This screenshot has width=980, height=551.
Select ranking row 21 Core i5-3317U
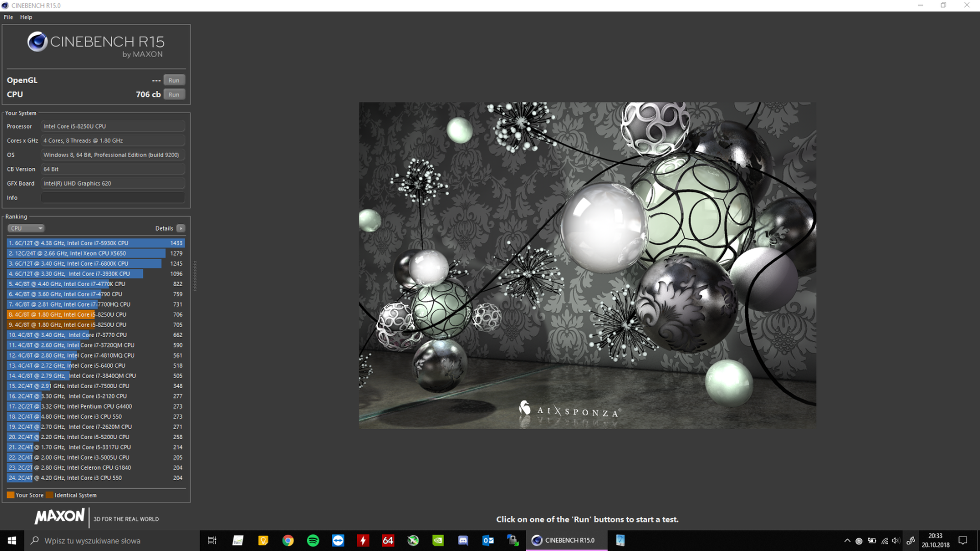pos(96,447)
